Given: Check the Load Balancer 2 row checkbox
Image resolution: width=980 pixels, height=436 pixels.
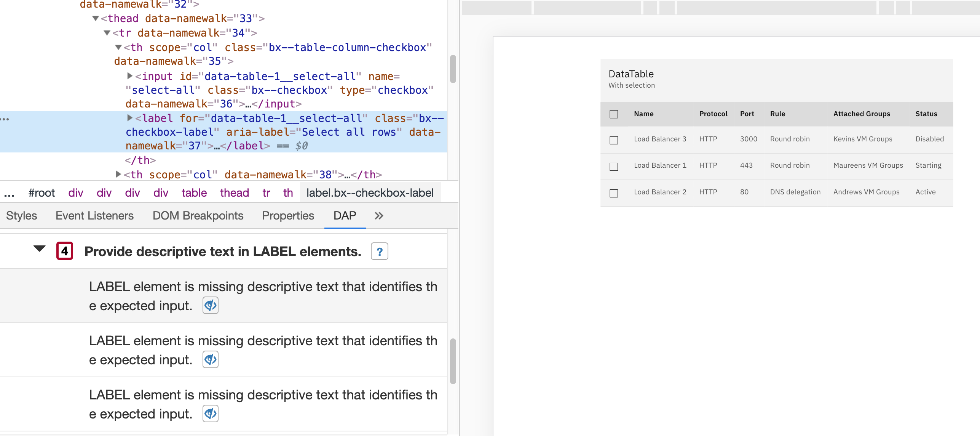Looking at the screenshot, I should click(614, 193).
